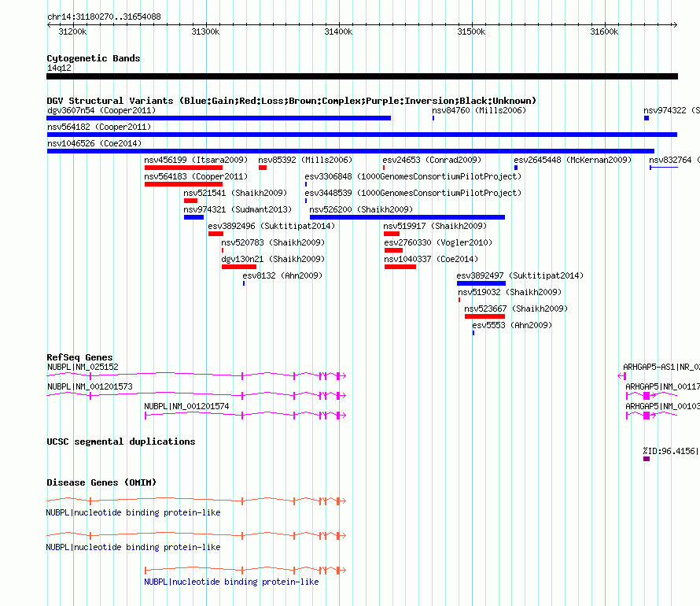Click esv2760330 (Vogler2010) variant label
The width and height of the screenshot is (700, 606).
[438, 242]
